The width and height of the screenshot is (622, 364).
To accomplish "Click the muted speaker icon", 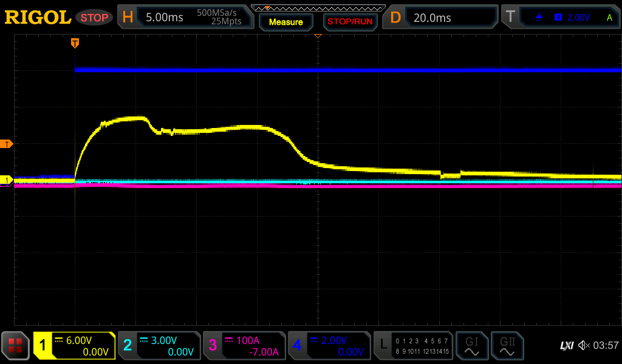I will [584, 345].
